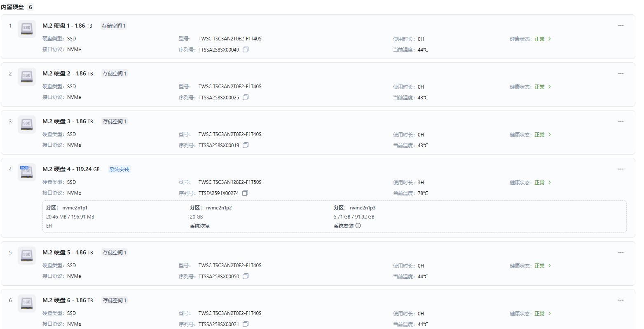The width and height of the screenshot is (644, 329).
Task: View health status details of disk 5
Action: [x=550, y=266]
